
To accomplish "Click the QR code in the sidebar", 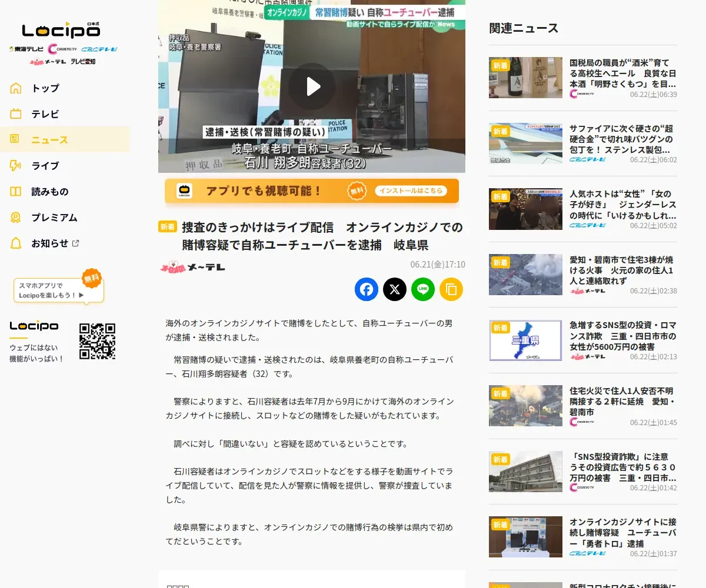I will [x=97, y=341].
